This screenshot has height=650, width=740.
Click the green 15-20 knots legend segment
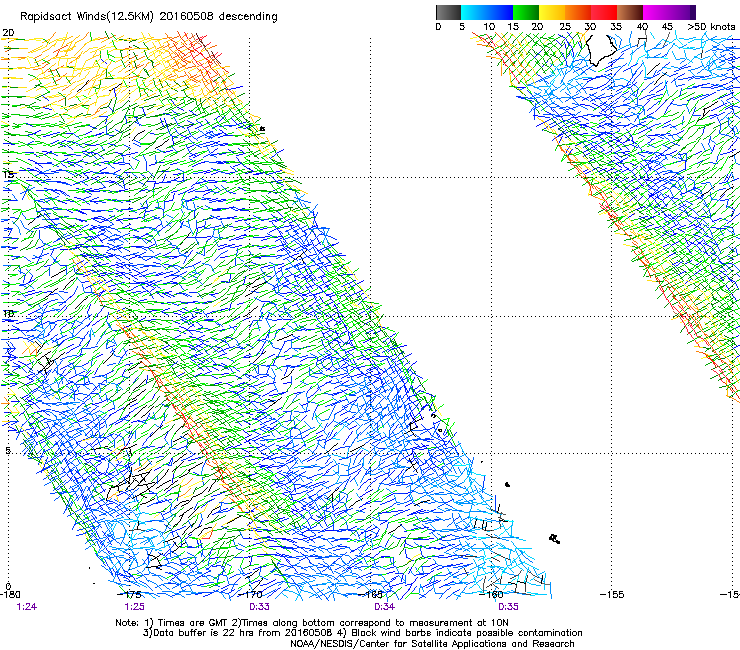point(526,12)
